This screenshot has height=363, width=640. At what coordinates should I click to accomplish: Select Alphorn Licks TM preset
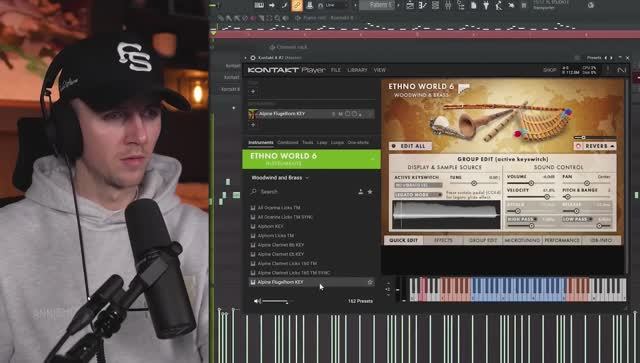pyautogui.click(x=311, y=236)
